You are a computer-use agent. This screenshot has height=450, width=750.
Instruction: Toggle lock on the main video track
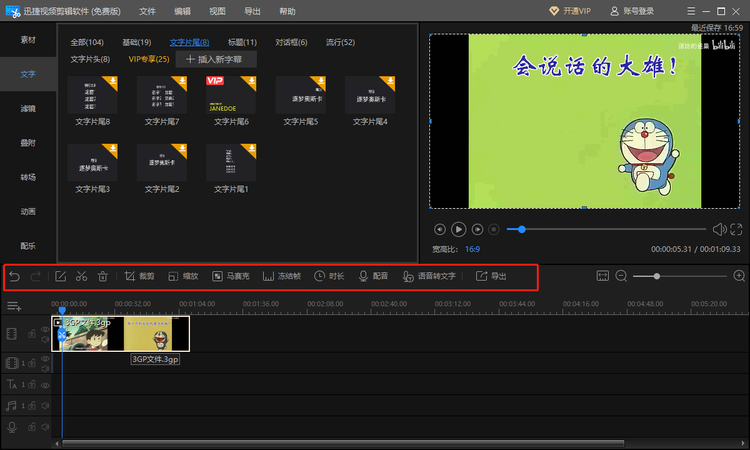click(32, 334)
